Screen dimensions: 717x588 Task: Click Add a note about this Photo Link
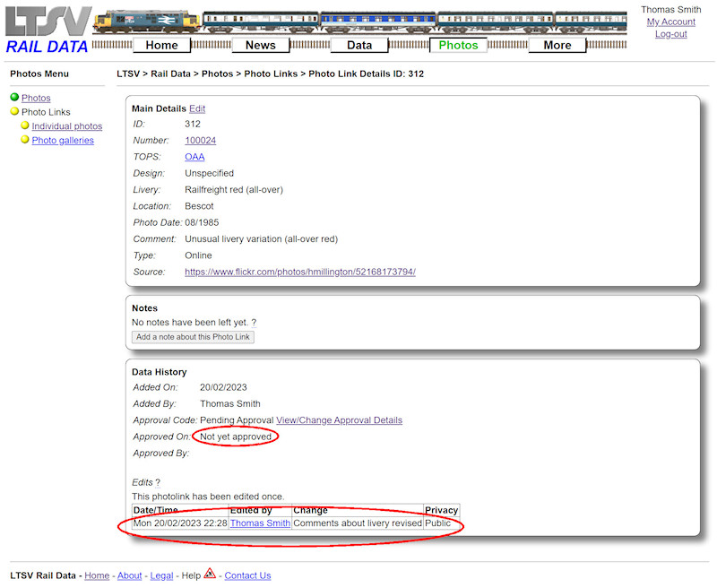coord(192,335)
